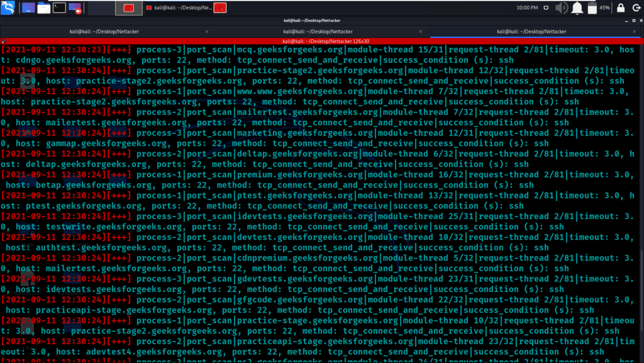Click the red window icon right of taskbar title
Viewport: 644px width, 363px height.
220,8
